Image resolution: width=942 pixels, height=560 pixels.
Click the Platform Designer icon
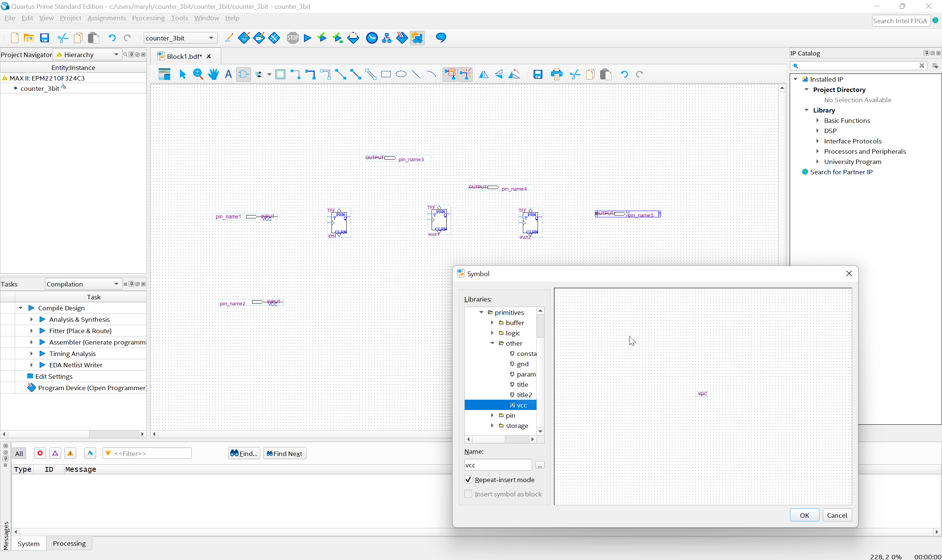click(x=417, y=38)
